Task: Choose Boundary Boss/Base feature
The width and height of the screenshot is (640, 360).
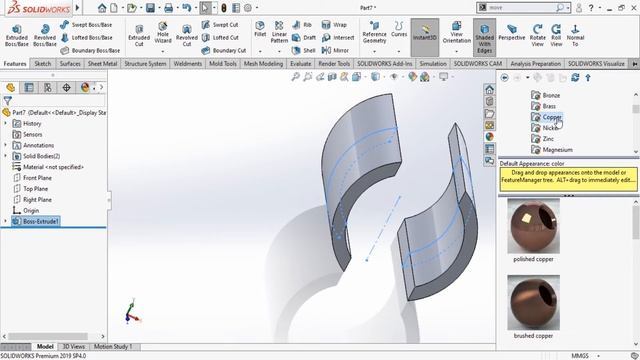Action: tap(90, 51)
